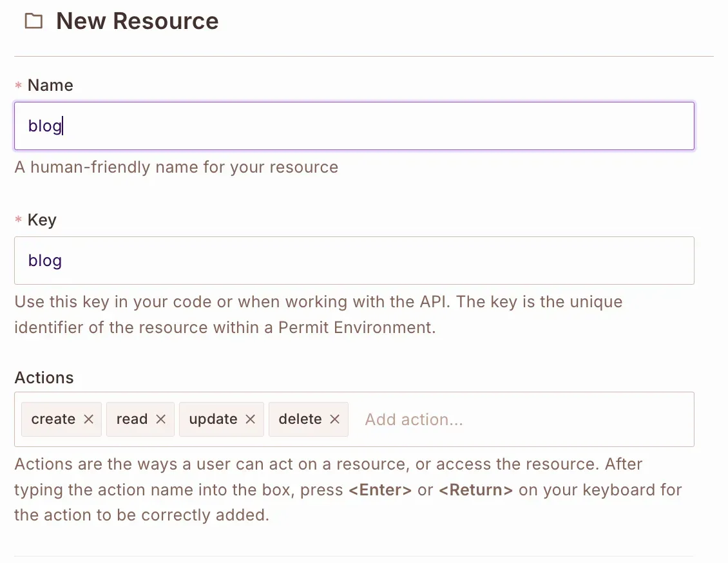The width and height of the screenshot is (728, 563).
Task: Click into the Key text field
Action: click(354, 261)
